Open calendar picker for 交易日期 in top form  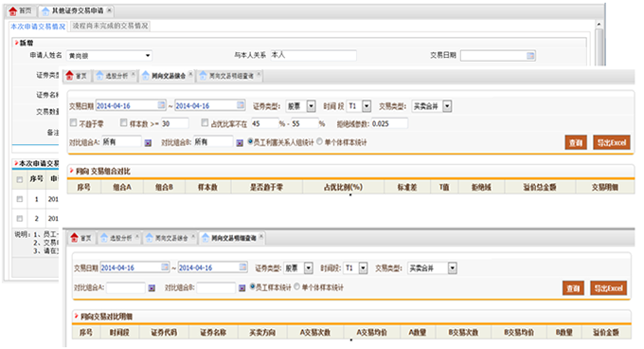click(530, 56)
